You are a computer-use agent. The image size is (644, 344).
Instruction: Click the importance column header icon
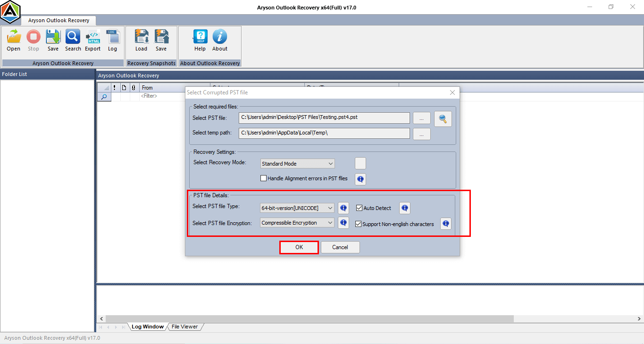coord(115,88)
